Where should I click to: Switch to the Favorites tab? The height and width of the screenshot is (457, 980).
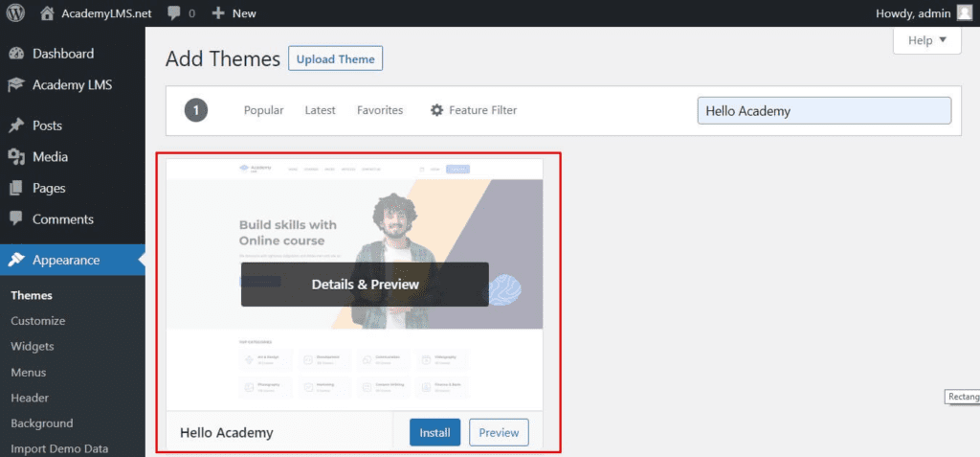tap(380, 110)
